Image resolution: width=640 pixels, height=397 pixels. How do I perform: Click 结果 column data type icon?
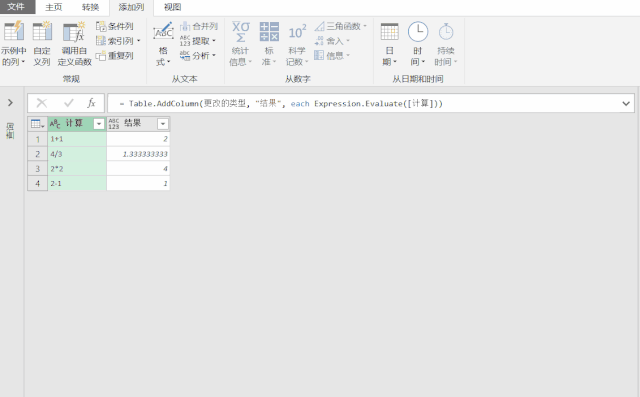114,124
